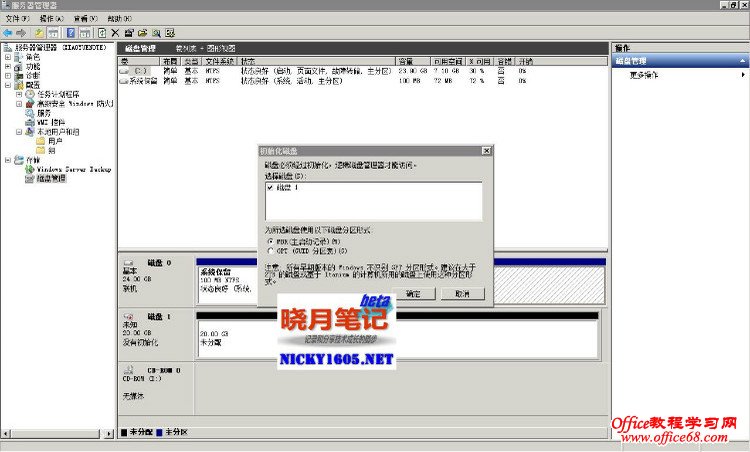
Task: Open the 文件(F) menu
Action: (x=17, y=19)
